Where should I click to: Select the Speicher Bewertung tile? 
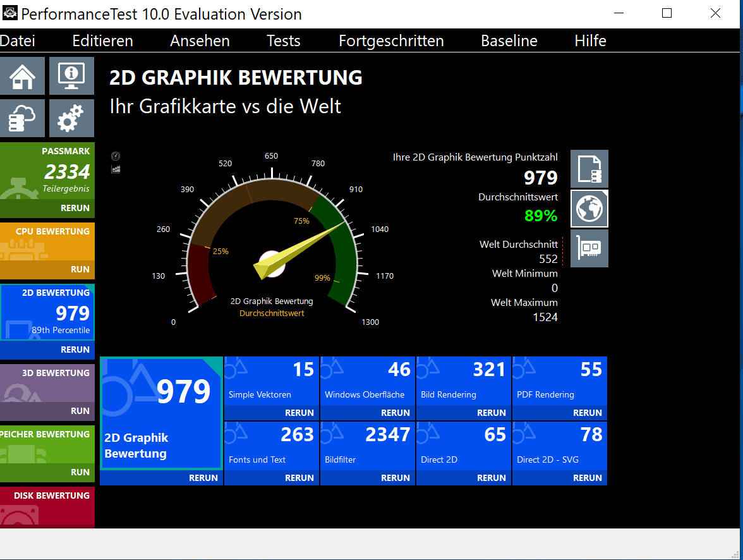pyautogui.click(x=47, y=444)
